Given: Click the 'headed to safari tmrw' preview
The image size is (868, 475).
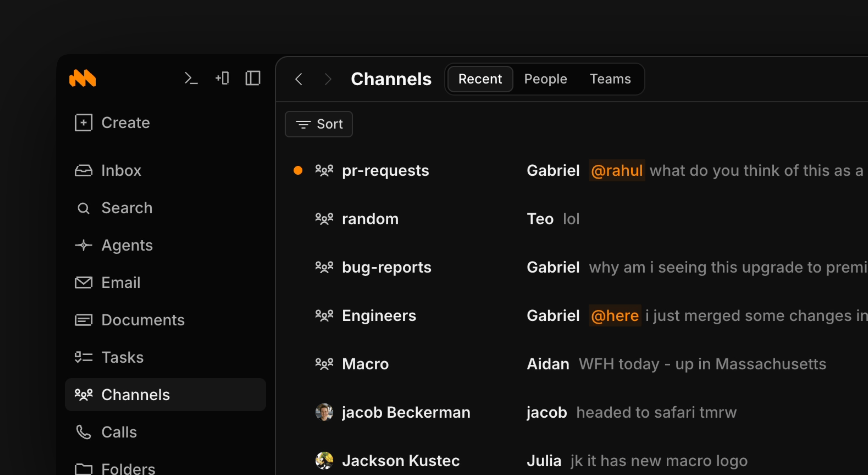Looking at the screenshot, I should coord(656,412).
